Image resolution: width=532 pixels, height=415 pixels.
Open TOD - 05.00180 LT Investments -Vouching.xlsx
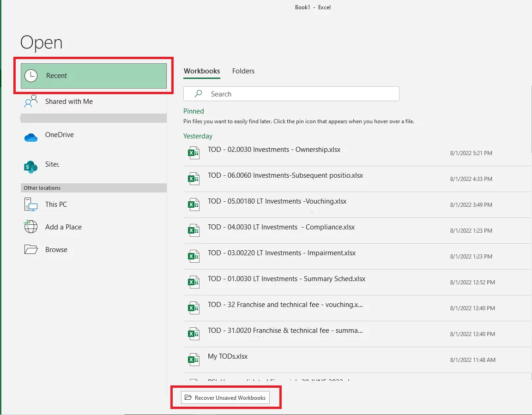(x=276, y=201)
